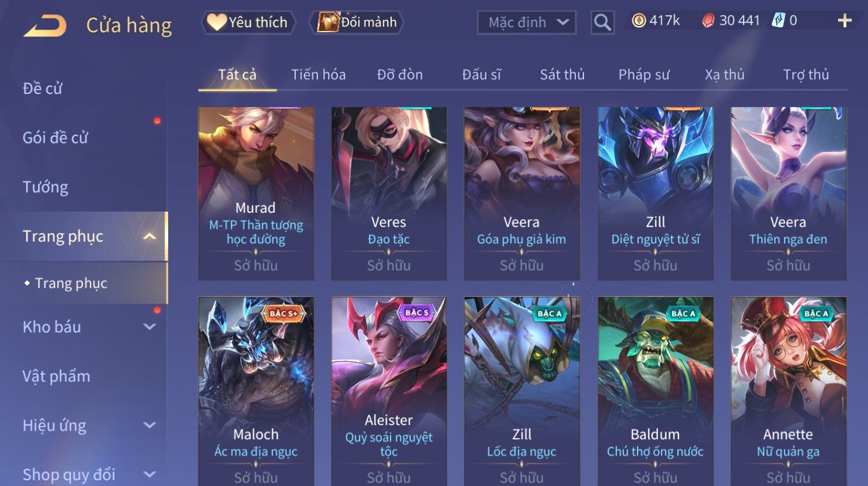Open the Mặc định sort dropdown
The height and width of the screenshot is (486, 868).
pyautogui.click(x=526, y=22)
